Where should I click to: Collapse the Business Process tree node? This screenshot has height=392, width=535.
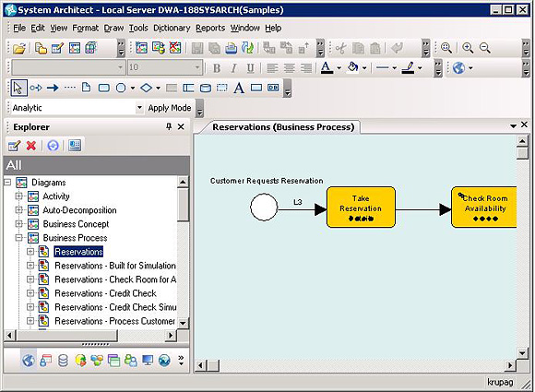[x=19, y=238]
